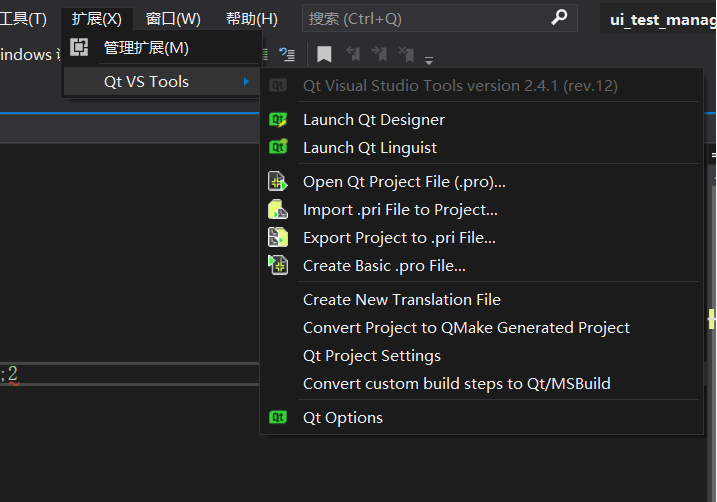Click the Create Basic .pro File icon

pos(278,265)
